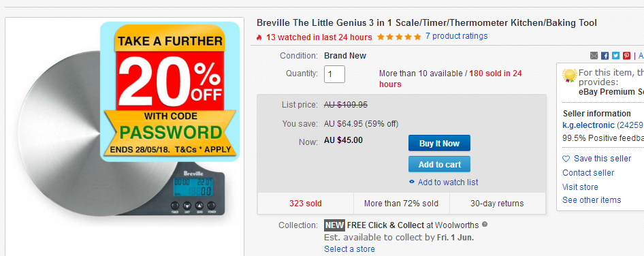Click the eBay Premium Service badge icon
The height and width of the screenshot is (256, 644).
(x=570, y=76)
